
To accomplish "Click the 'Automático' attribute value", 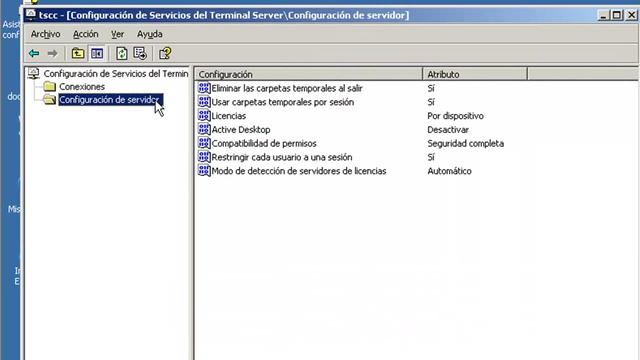I will pos(449,171).
